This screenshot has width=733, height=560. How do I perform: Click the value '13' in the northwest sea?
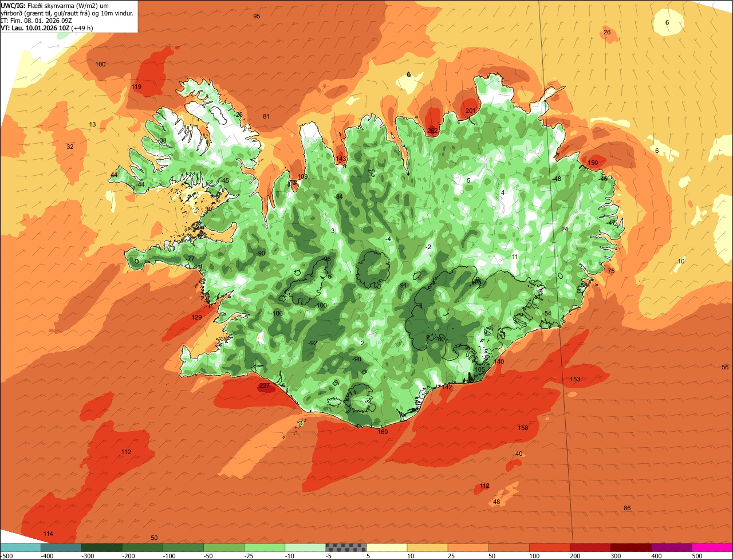(x=92, y=124)
